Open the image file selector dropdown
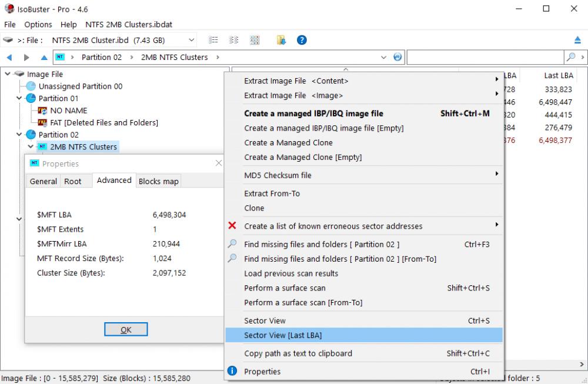 point(192,39)
